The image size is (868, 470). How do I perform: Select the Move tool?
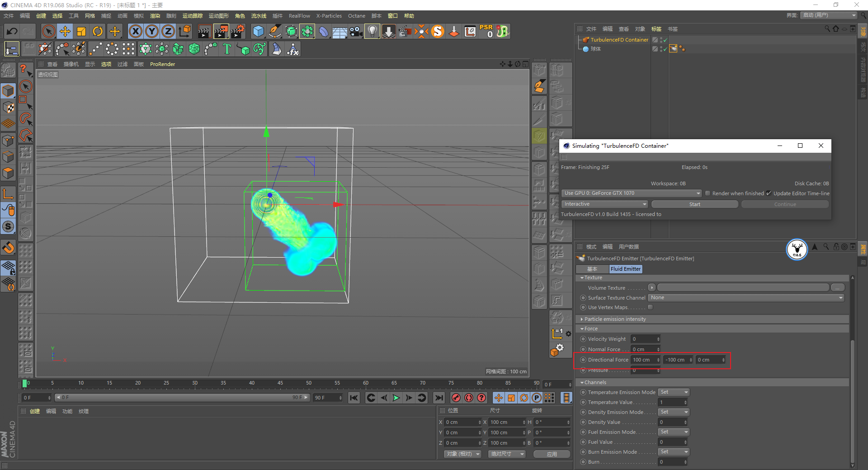pos(65,31)
